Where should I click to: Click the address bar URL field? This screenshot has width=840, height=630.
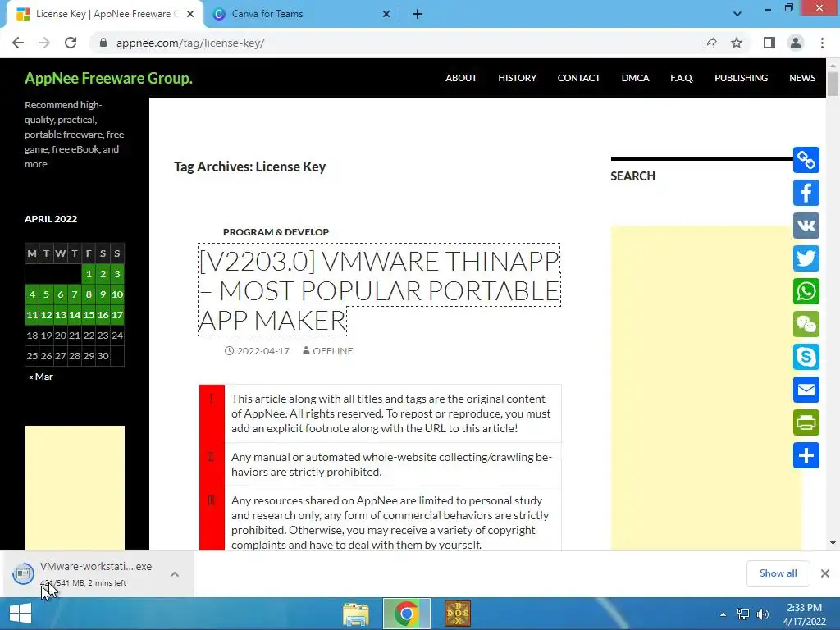396,43
